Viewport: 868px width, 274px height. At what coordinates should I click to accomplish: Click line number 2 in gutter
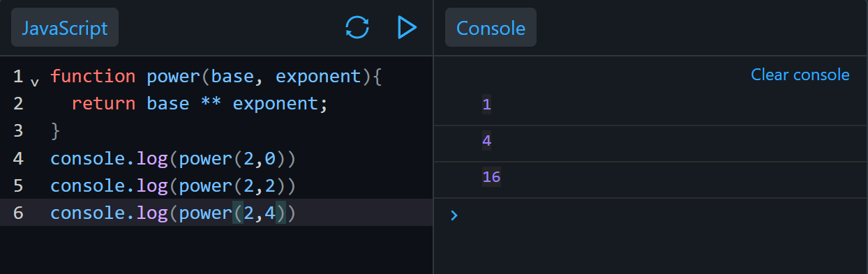(18, 104)
